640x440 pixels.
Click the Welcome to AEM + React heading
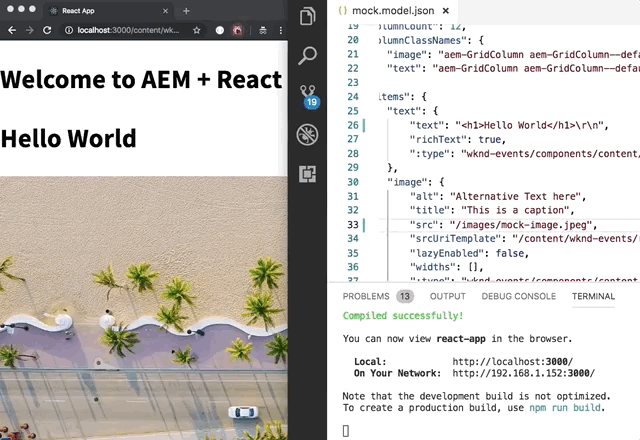tap(141, 79)
